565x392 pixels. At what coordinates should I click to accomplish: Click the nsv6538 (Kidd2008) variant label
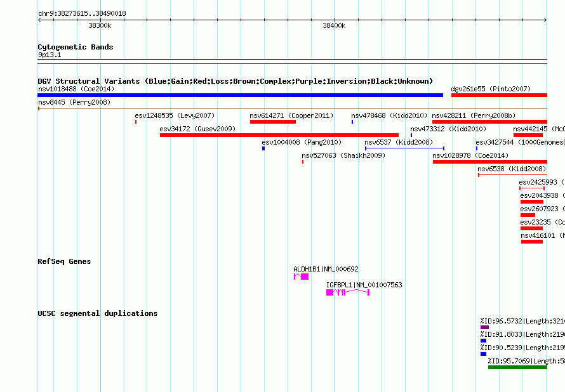pos(512,169)
